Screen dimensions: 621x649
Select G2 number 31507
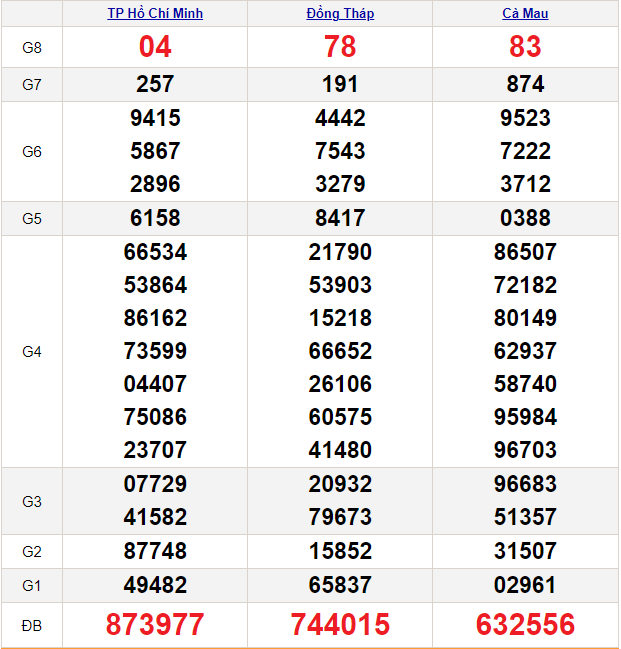pos(525,551)
